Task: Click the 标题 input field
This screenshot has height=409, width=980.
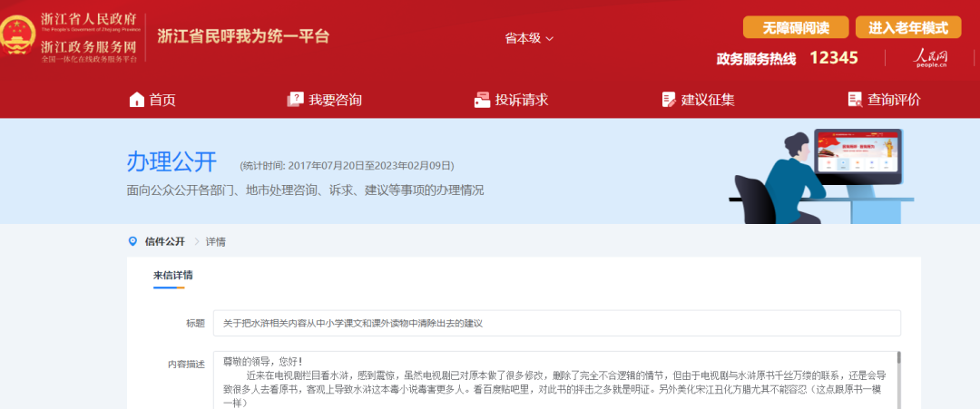Action: 557,323
